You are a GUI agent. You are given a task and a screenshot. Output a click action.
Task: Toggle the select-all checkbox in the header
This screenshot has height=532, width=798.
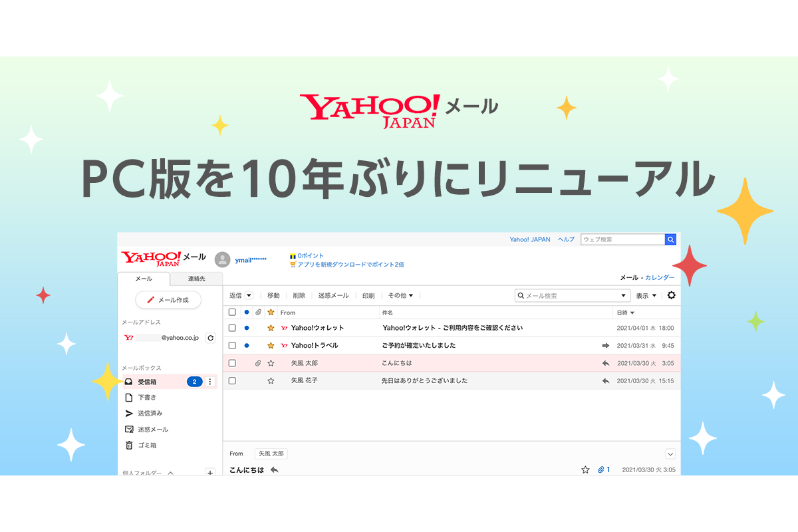pos(232,313)
